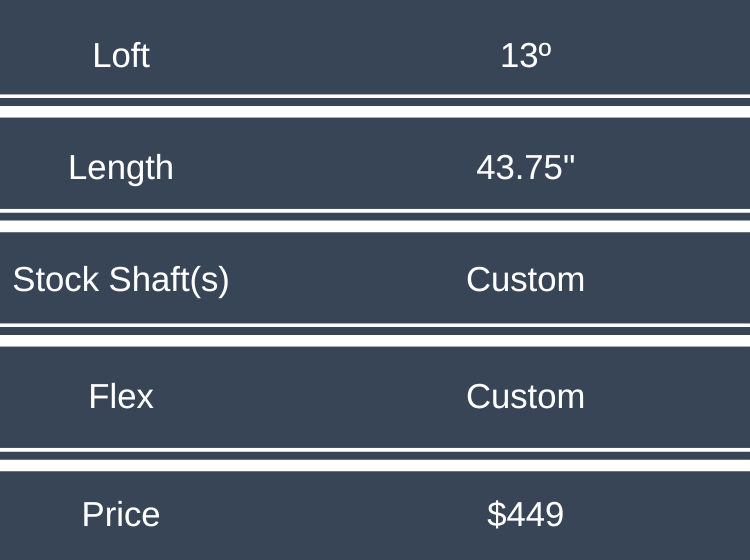Click the thick white bar above Price row
The width and height of the screenshot is (750, 560).
click(x=375, y=465)
